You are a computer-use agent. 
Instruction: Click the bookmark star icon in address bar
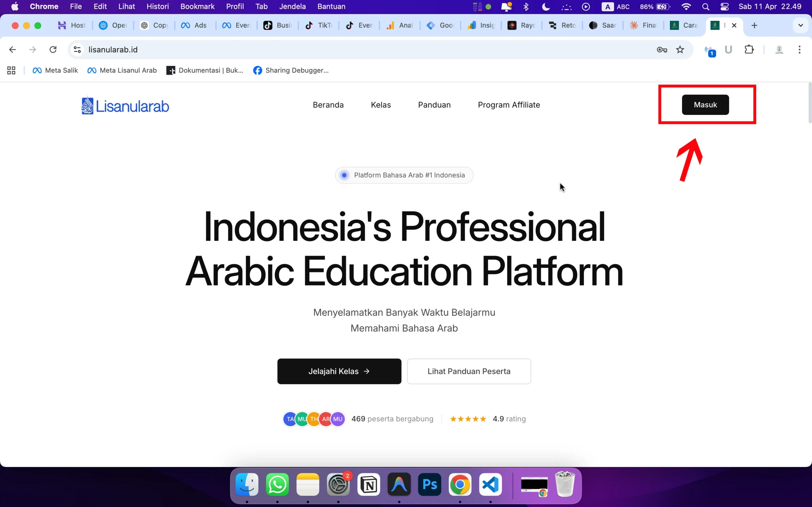pos(680,49)
